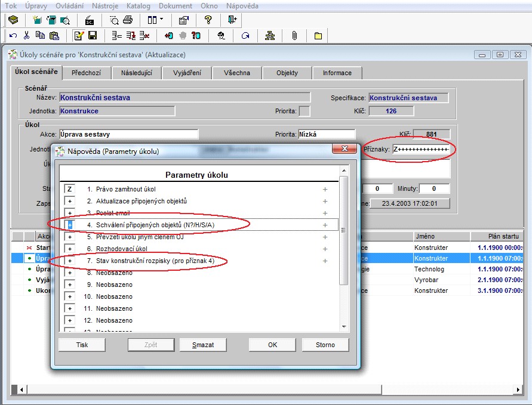Click the yellow question mark help icon

(208, 20)
